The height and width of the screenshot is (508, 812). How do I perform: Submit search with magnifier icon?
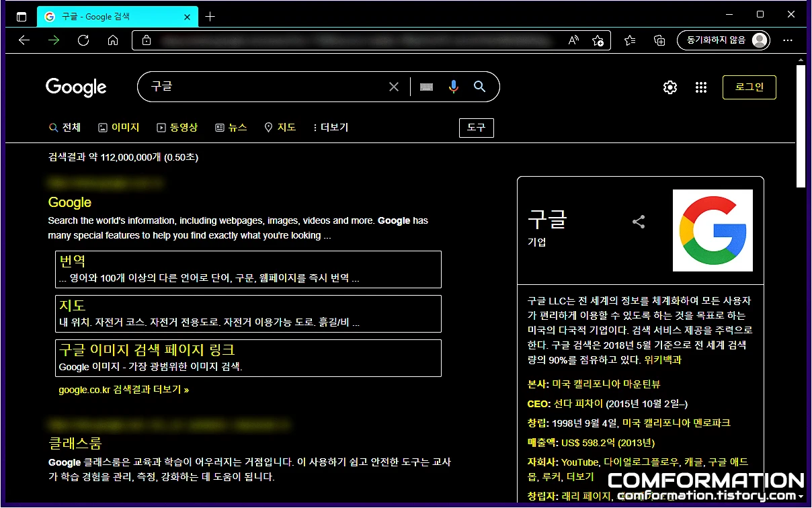479,87
